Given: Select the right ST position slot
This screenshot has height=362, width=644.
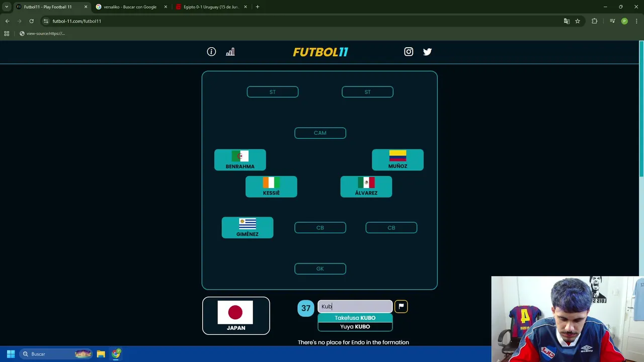Looking at the screenshot, I should 367,92.
